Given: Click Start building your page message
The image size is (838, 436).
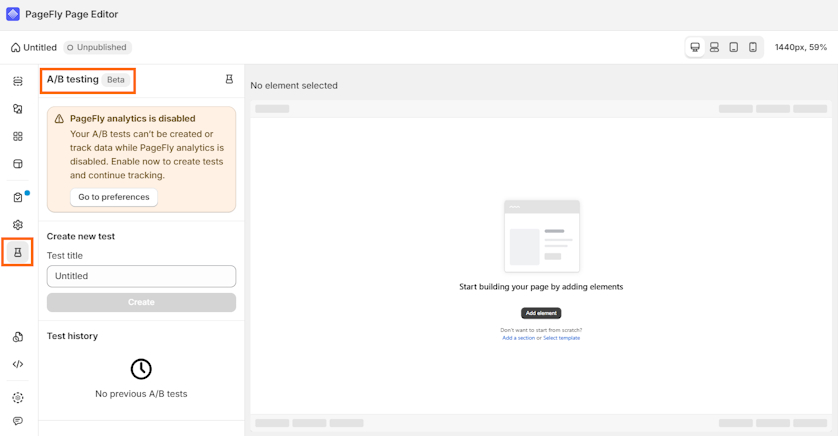Looking at the screenshot, I should 541,287.
